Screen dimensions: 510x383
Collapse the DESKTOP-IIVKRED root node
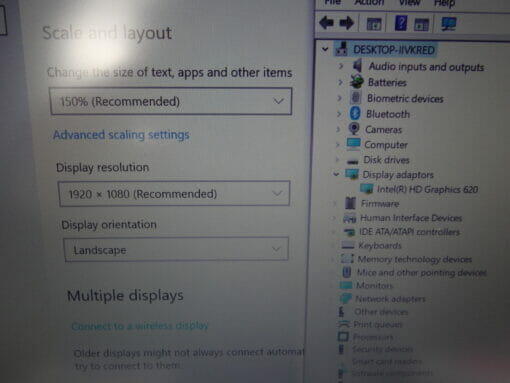click(x=325, y=50)
